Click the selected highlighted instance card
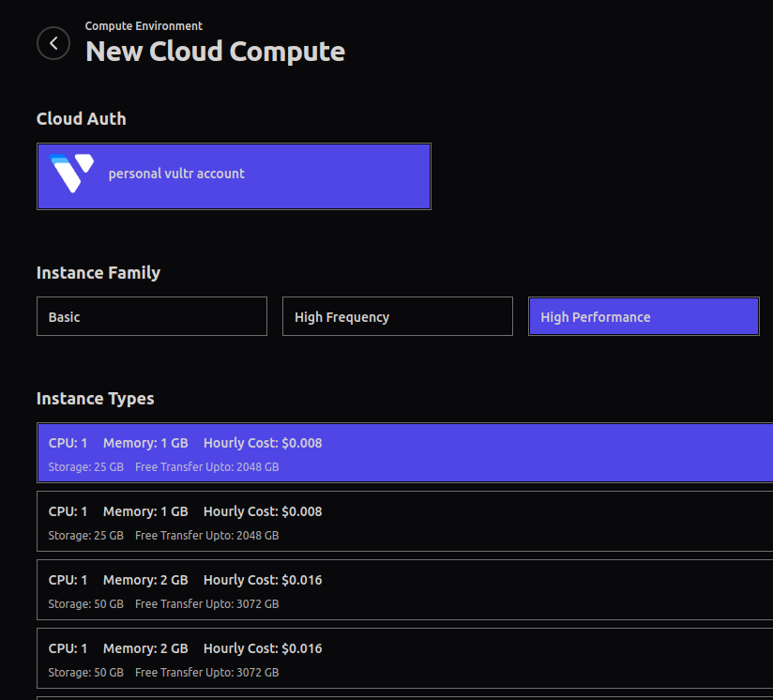Viewport: 773px width, 700px height. click(403, 452)
